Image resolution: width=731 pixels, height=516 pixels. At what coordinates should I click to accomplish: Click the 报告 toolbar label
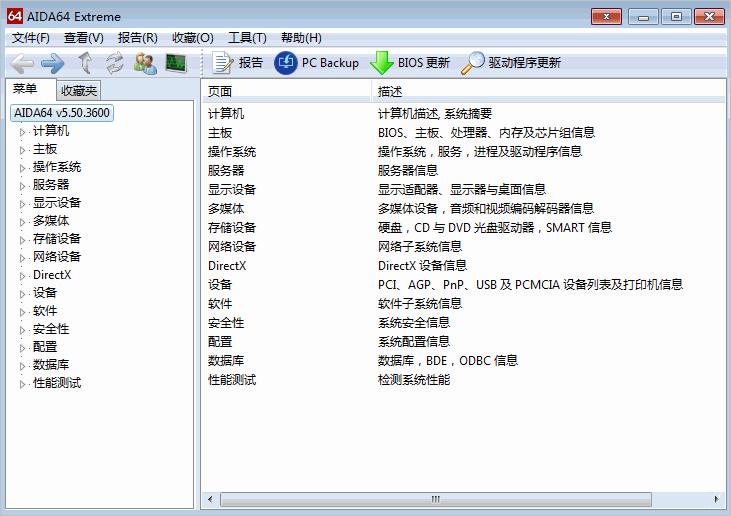251,63
